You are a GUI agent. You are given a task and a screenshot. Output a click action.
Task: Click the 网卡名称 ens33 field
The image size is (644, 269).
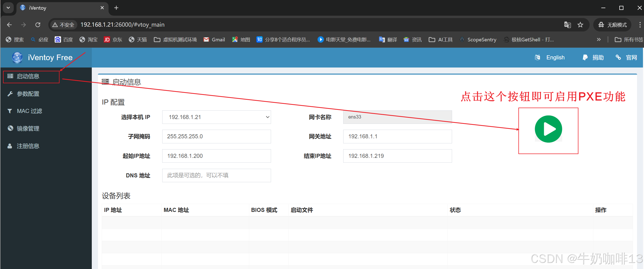[397, 117]
